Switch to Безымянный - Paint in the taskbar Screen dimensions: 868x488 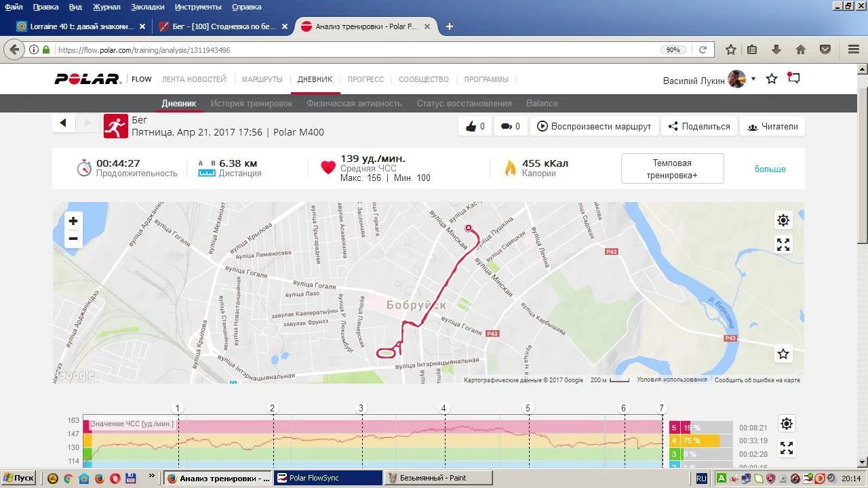(x=439, y=478)
